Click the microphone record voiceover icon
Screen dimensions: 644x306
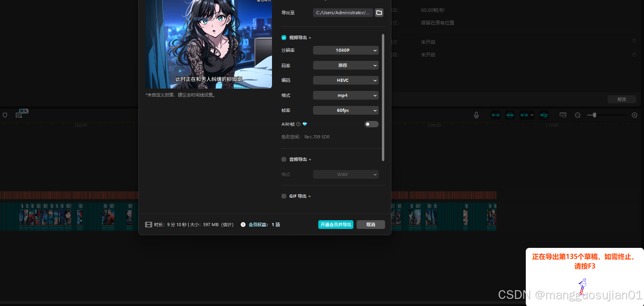[476, 115]
